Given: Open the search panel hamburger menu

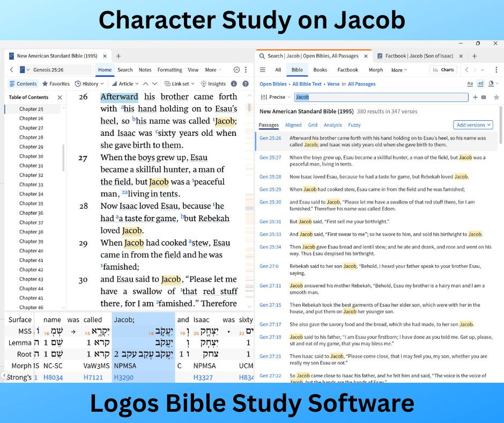Looking at the screenshot, I should coord(263,70).
